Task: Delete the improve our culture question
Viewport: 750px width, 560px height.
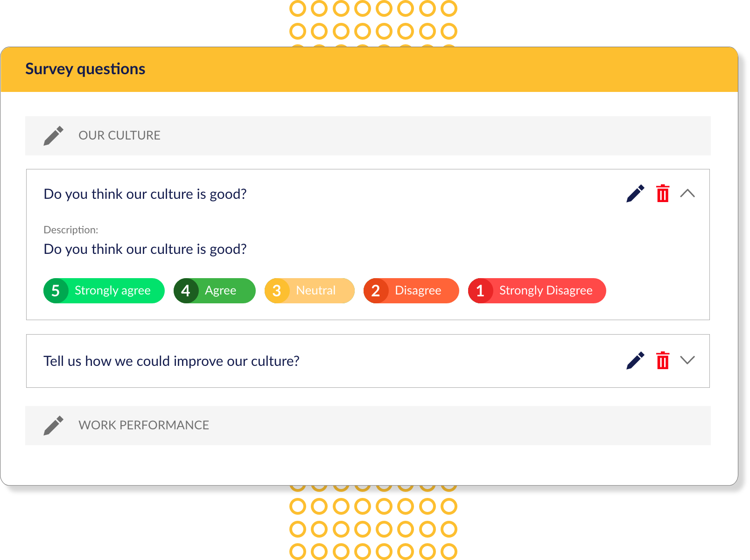Action: [x=663, y=360]
